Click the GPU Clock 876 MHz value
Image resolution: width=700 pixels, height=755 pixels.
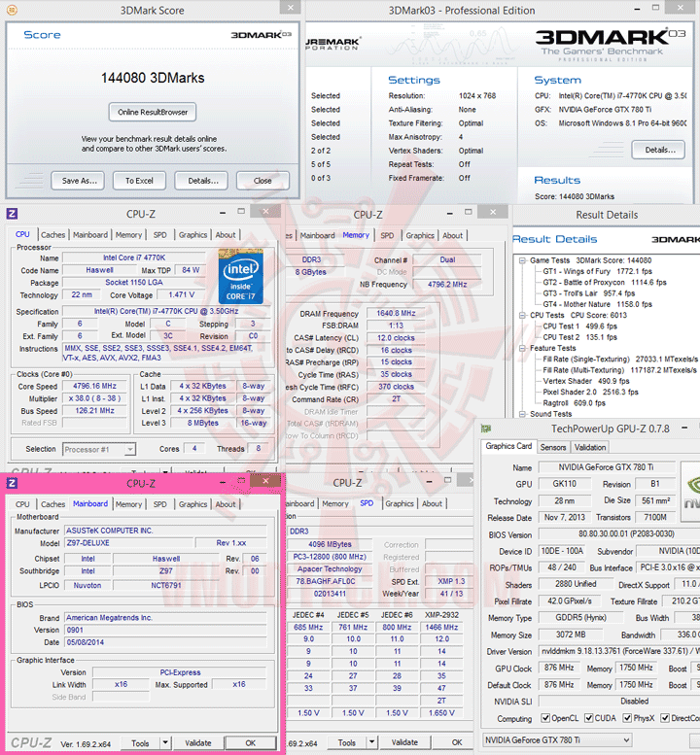tap(559, 668)
